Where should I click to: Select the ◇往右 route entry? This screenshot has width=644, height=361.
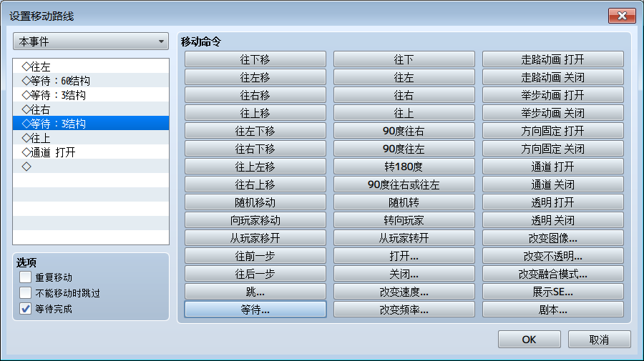click(x=91, y=109)
